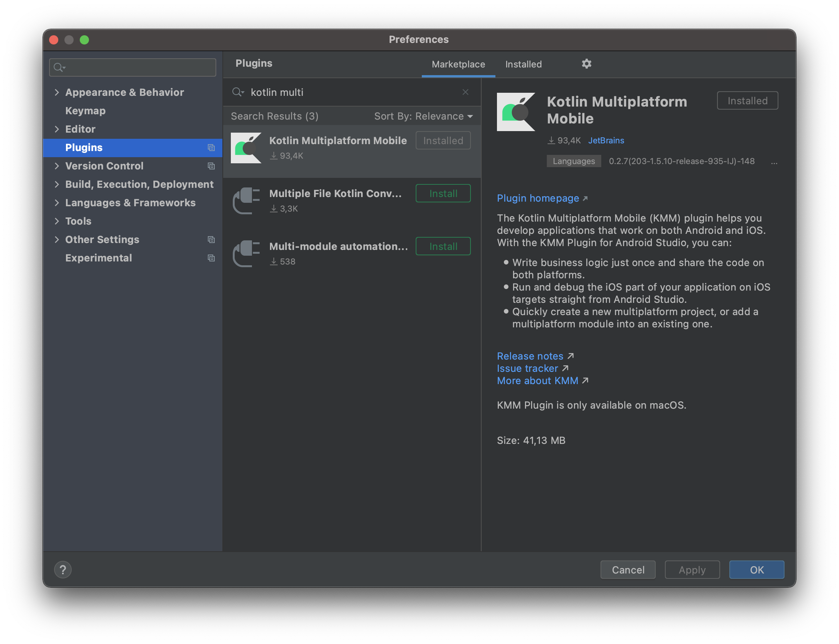Viewport: 839px width, 644px height.
Task: Click the plugin search magnifier icon
Action: click(238, 92)
